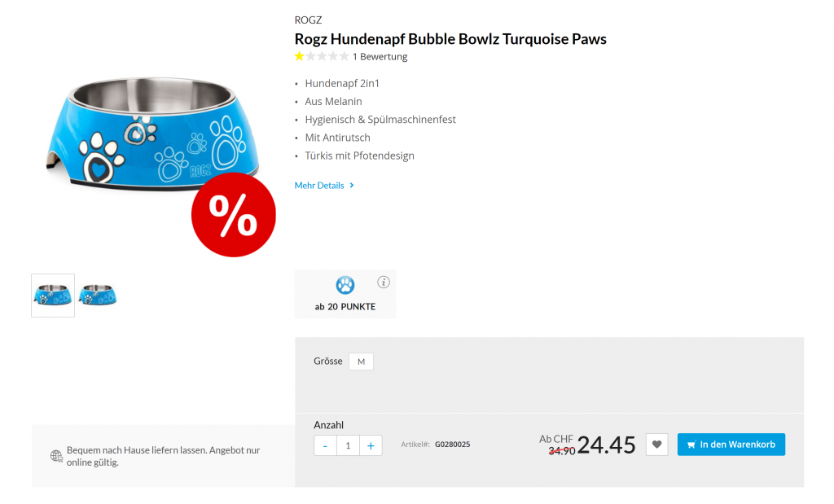Image resolution: width=834 pixels, height=504 pixels.
Task: Click the info icon beside points
Action: tap(384, 283)
